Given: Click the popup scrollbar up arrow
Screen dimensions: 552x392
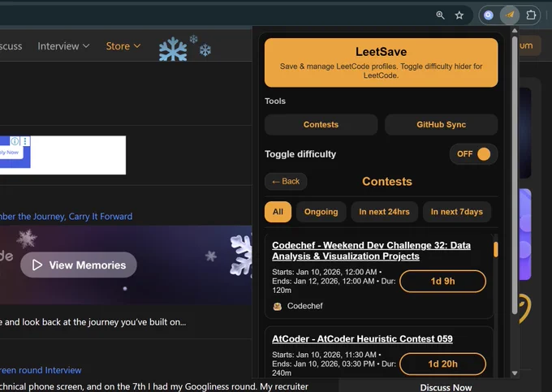Looking at the screenshot, I should click(x=515, y=31).
